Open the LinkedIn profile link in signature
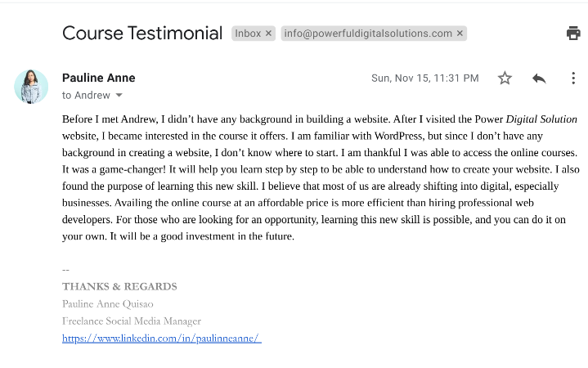The width and height of the screenshot is (588, 368). 161,338
